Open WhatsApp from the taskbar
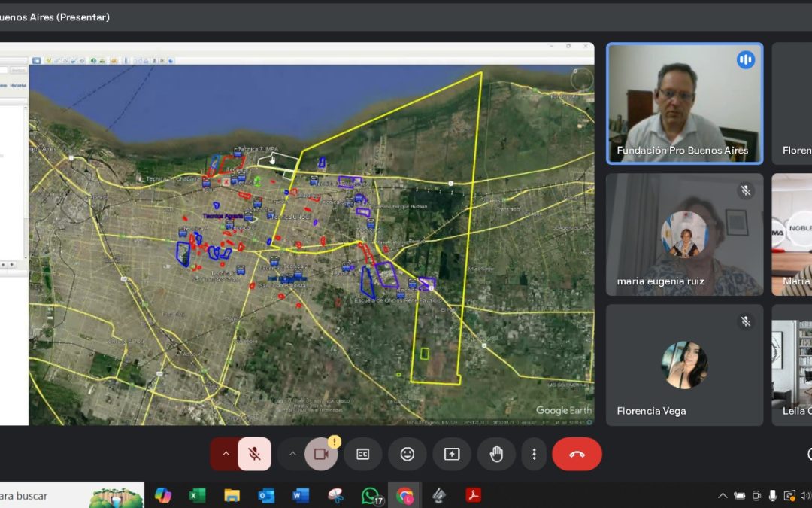Image resolution: width=812 pixels, height=508 pixels. tap(370, 495)
